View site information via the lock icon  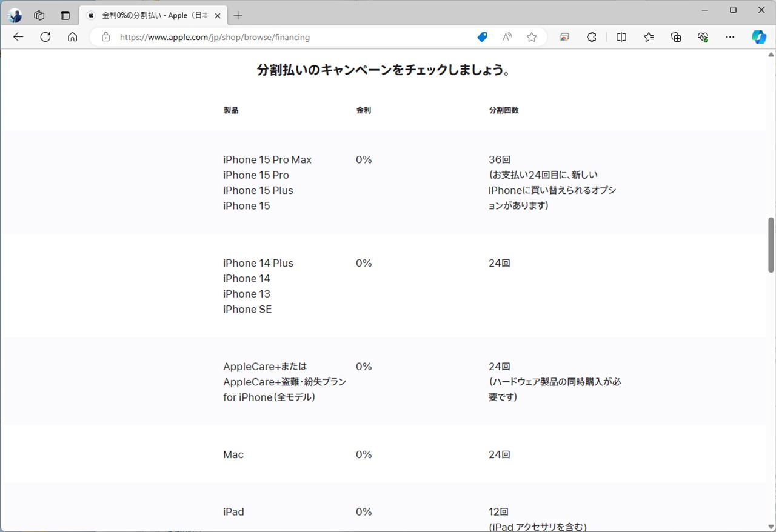point(105,37)
